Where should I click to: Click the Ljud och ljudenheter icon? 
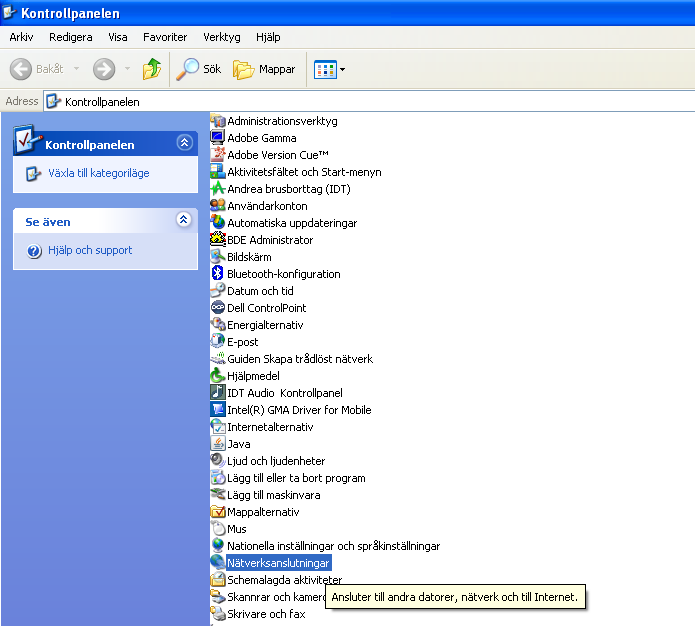coord(218,461)
